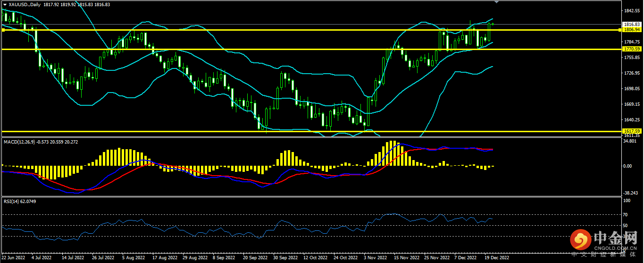
Task: Click the CNGOLD.COM.CN watermark text
Action: tap(615, 247)
